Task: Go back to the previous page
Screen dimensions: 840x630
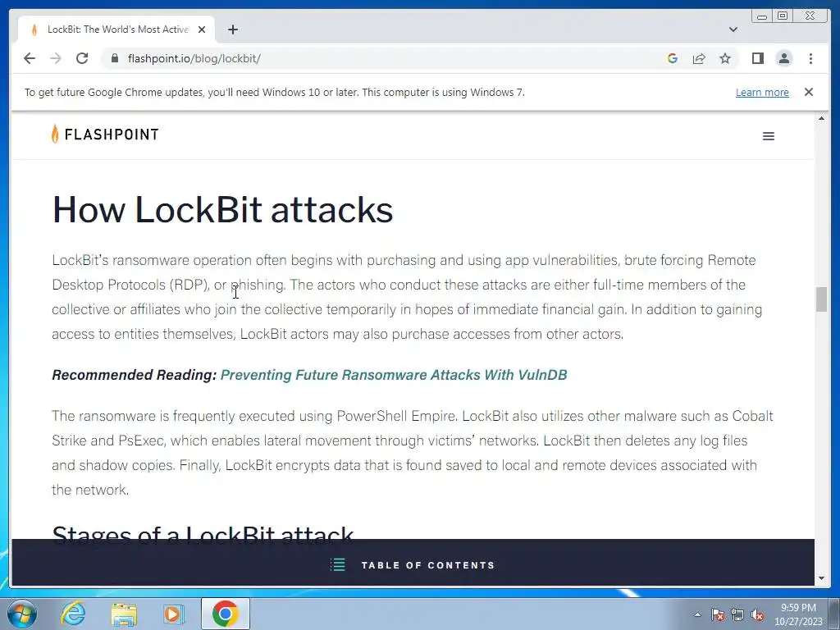Action: [30, 58]
